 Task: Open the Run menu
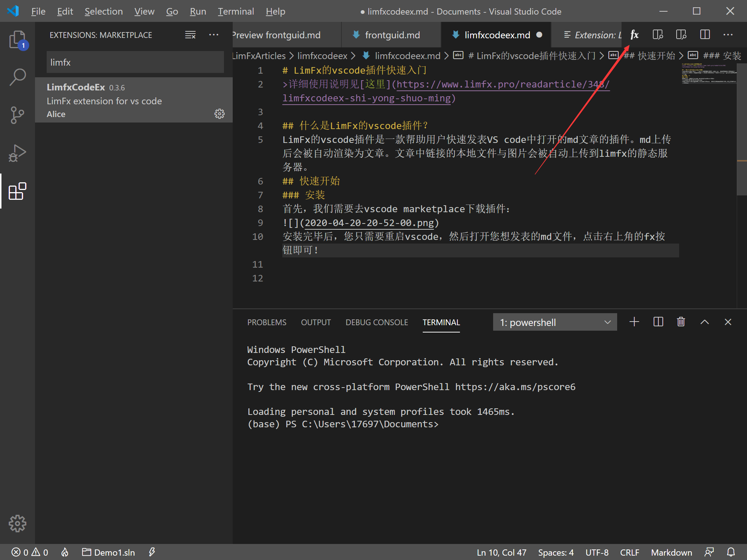(x=198, y=11)
